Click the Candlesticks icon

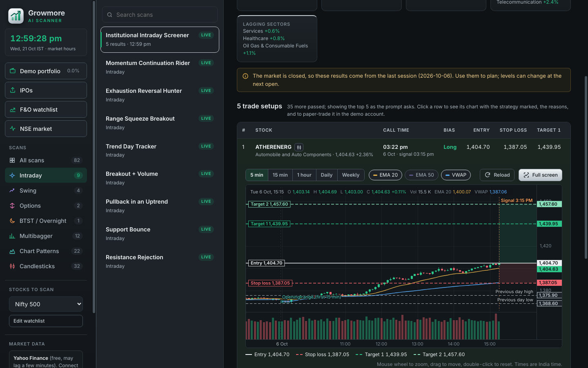click(x=12, y=266)
